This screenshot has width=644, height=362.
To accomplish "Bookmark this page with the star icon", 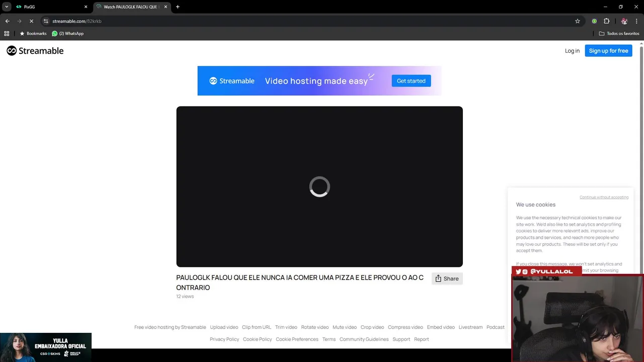I will (x=578, y=21).
